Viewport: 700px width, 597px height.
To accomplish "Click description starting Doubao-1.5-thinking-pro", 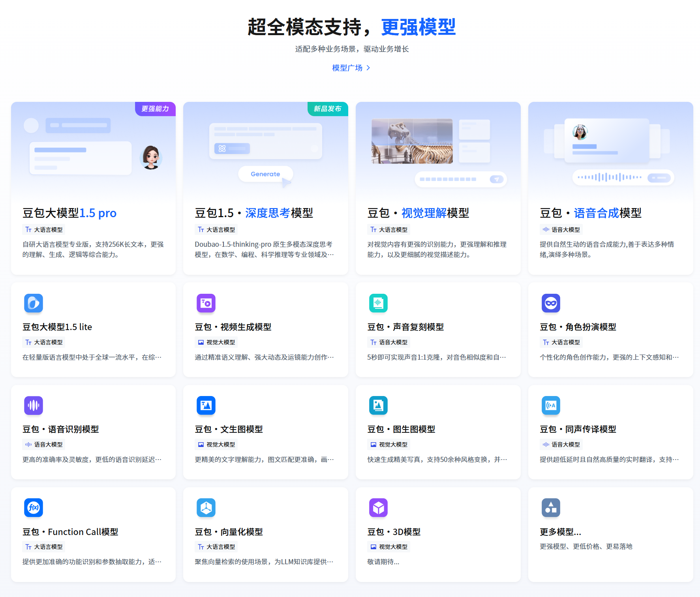I will click(x=264, y=250).
